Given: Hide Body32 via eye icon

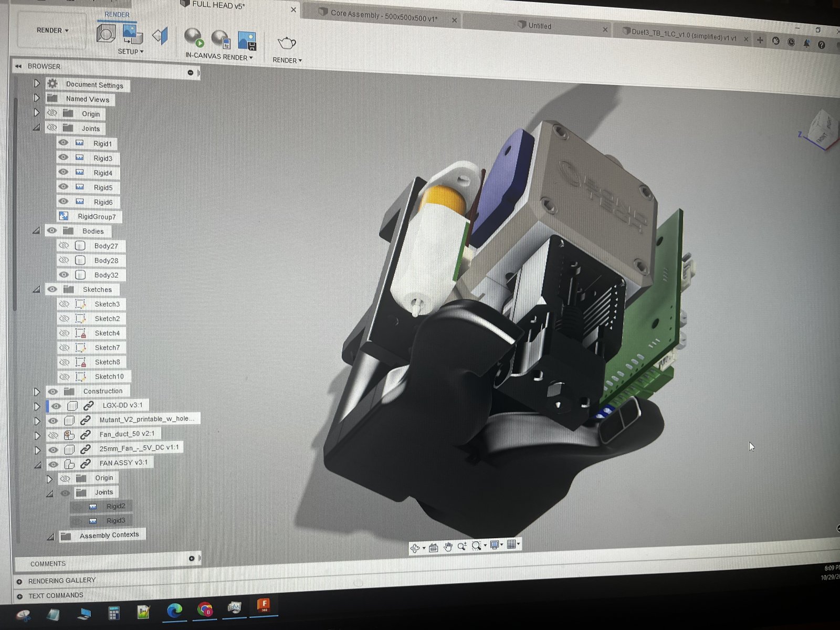Looking at the screenshot, I should click(64, 275).
